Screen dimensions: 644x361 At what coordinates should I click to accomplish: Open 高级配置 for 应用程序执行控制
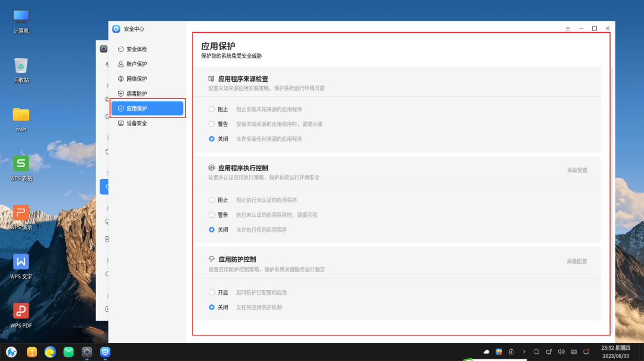click(x=576, y=170)
